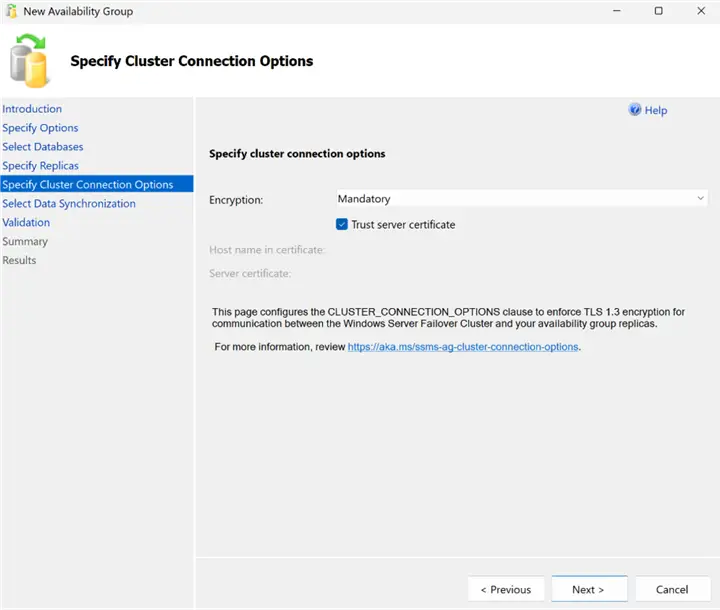The height and width of the screenshot is (610, 720).
Task: Minimize the New Availability Group window
Action: [x=617, y=11]
